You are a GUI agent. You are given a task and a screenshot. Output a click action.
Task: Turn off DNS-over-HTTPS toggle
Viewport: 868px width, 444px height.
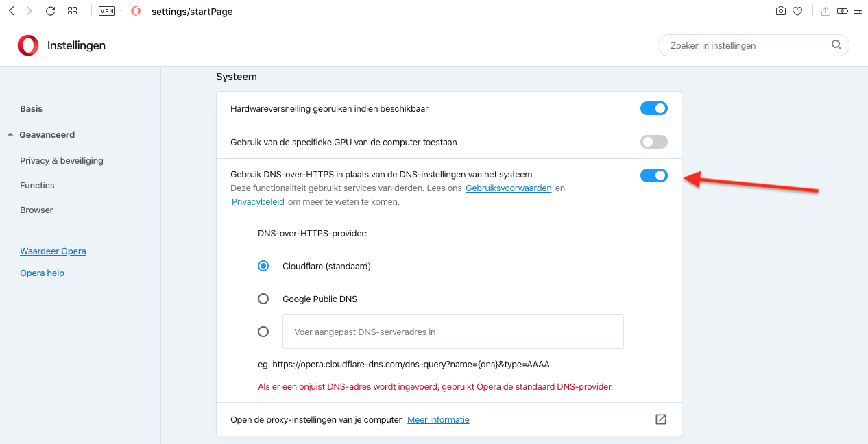(653, 175)
